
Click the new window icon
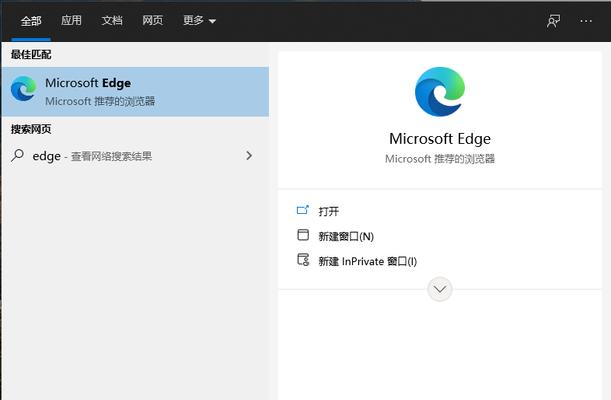point(303,235)
